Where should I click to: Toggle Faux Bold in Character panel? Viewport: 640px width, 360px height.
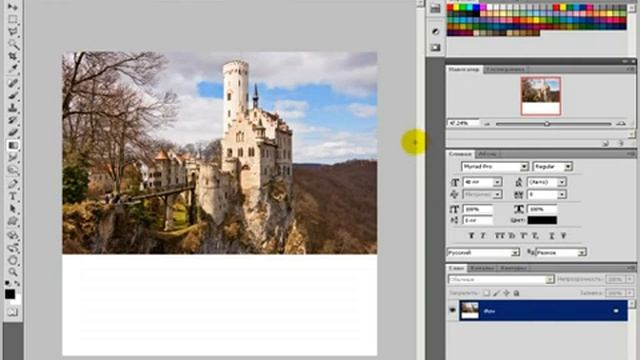(471, 236)
